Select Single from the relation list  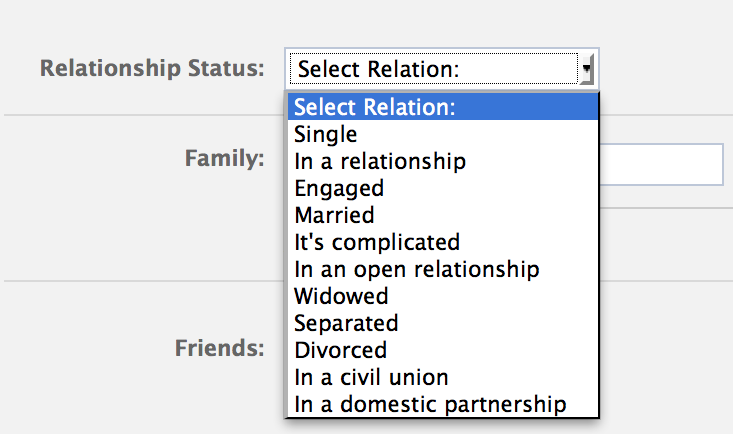[x=326, y=134]
